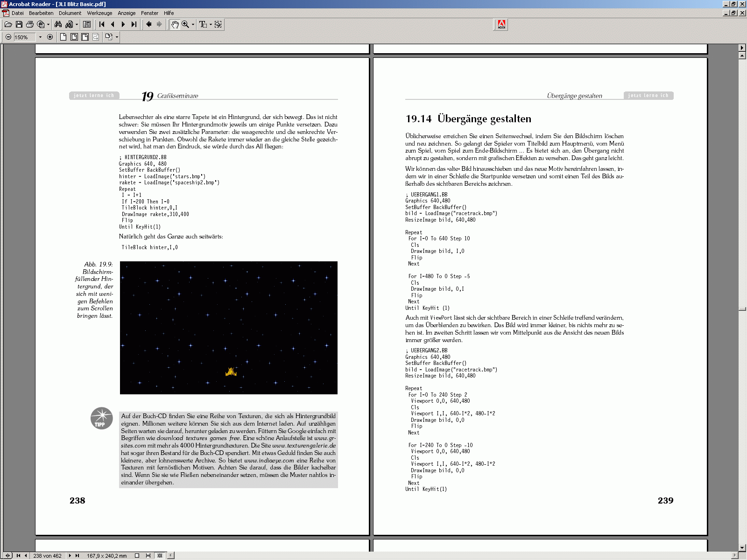The image size is (747, 560).
Task: Select the Graphics Select snapshot tool
Action: pyautogui.click(x=218, y=24)
